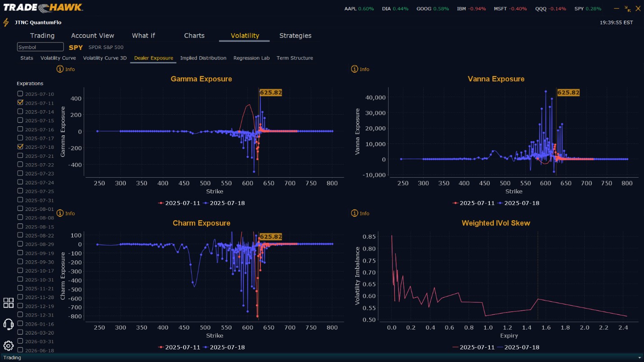Show the Volatility Curve sub-tab

pyautogui.click(x=58, y=58)
